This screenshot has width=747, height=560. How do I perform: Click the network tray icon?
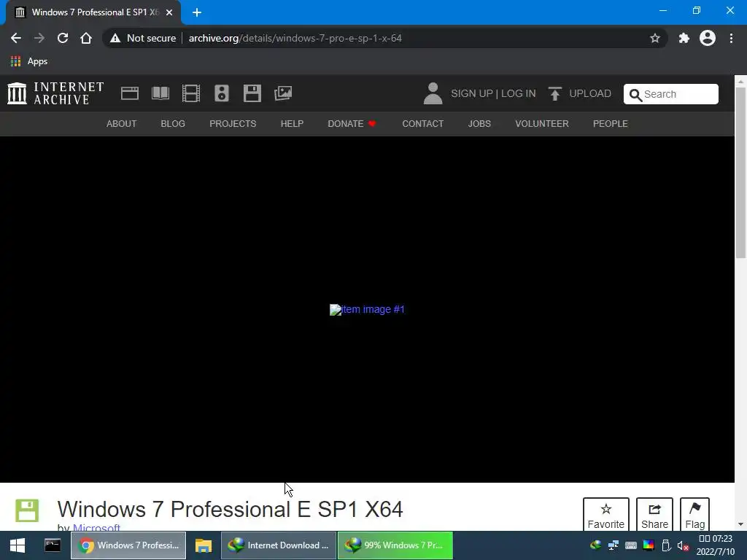coord(613,545)
